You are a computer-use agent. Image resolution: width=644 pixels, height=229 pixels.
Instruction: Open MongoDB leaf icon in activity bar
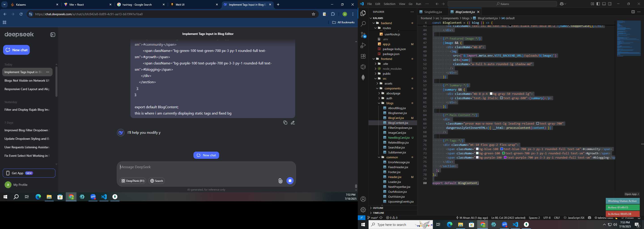pyautogui.click(x=363, y=78)
